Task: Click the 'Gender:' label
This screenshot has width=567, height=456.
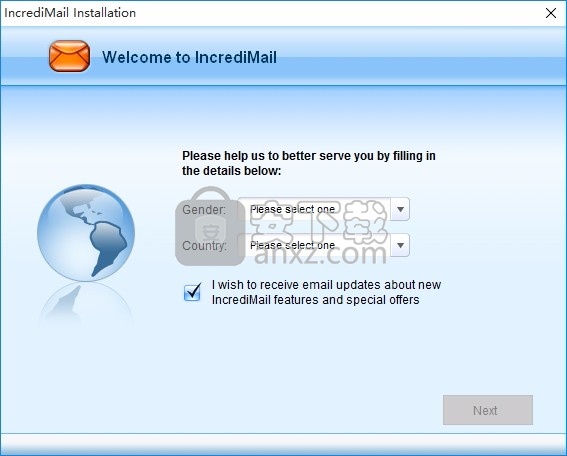Action: [204, 210]
